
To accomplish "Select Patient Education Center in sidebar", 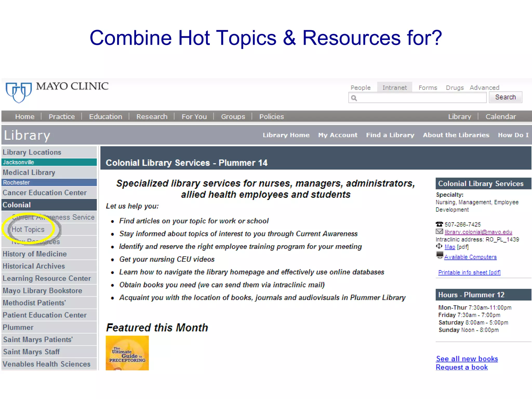I will [x=49, y=315].
